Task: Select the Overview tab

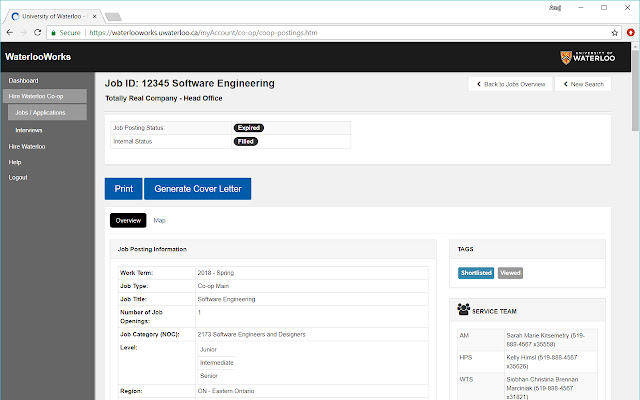Action: tap(128, 220)
